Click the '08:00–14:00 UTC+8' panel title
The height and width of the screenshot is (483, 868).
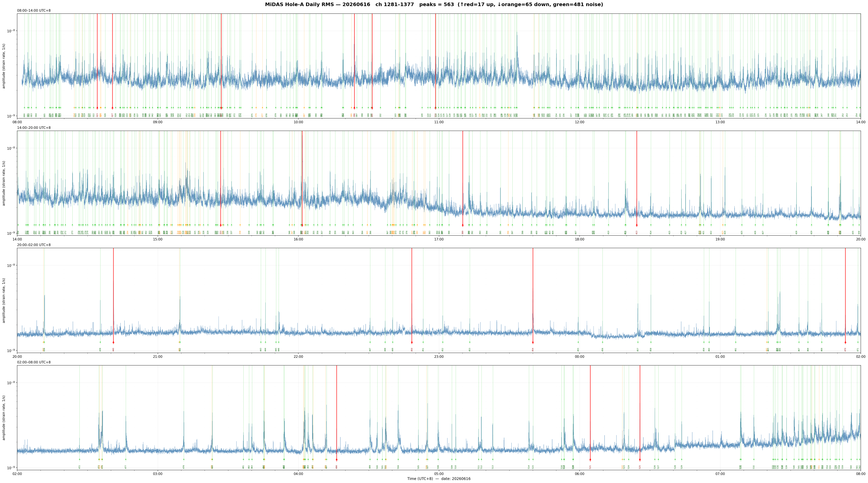(34, 10)
